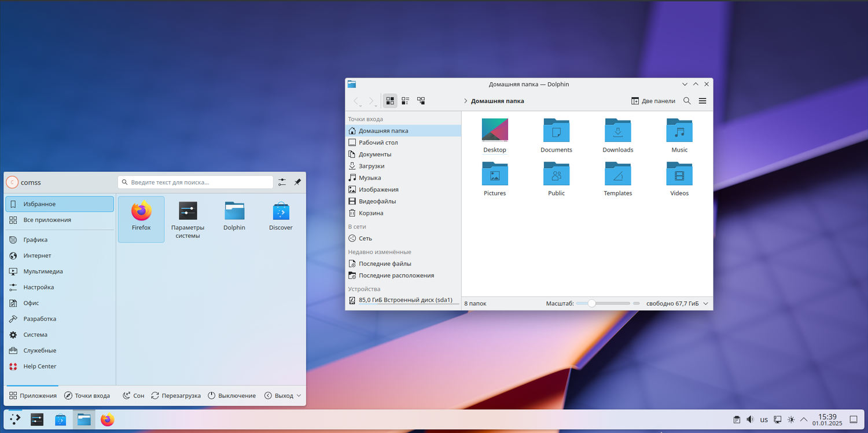Switch Dolphin to details tree view mode
Screen dimensions: 868x433
pyautogui.click(x=421, y=101)
